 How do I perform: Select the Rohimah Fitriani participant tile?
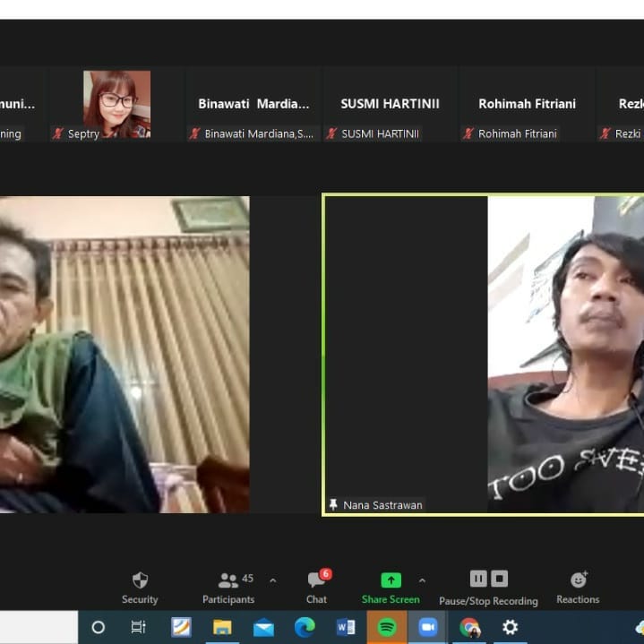[527, 104]
